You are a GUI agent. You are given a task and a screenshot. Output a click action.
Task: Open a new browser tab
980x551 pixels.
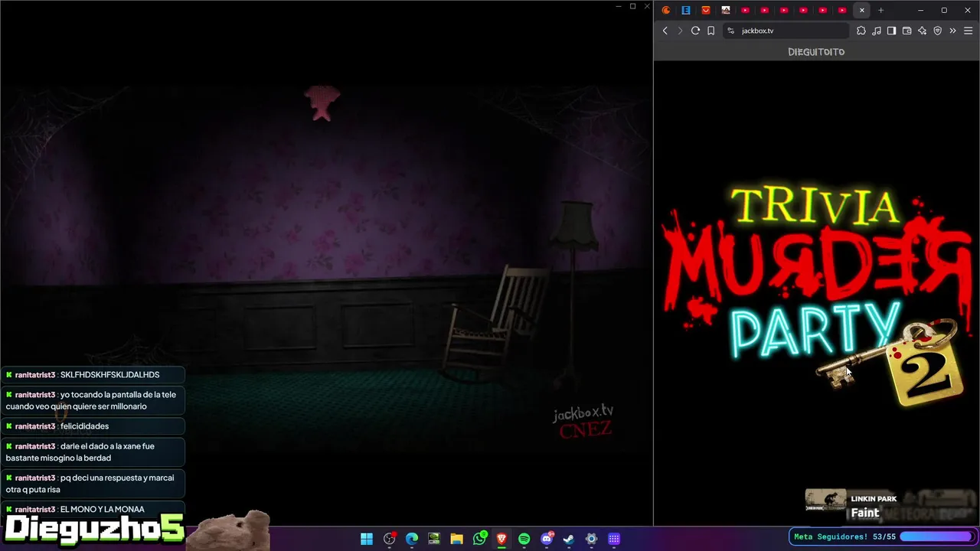point(881,10)
